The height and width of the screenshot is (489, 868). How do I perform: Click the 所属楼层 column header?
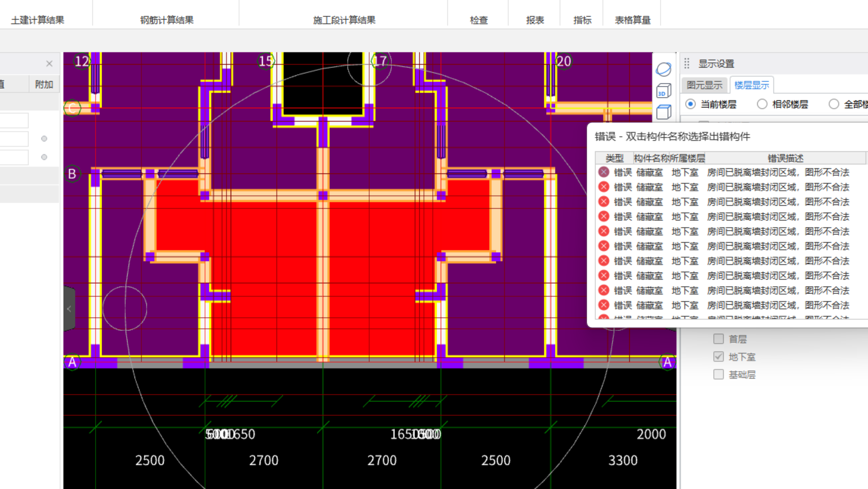(x=687, y=158)
